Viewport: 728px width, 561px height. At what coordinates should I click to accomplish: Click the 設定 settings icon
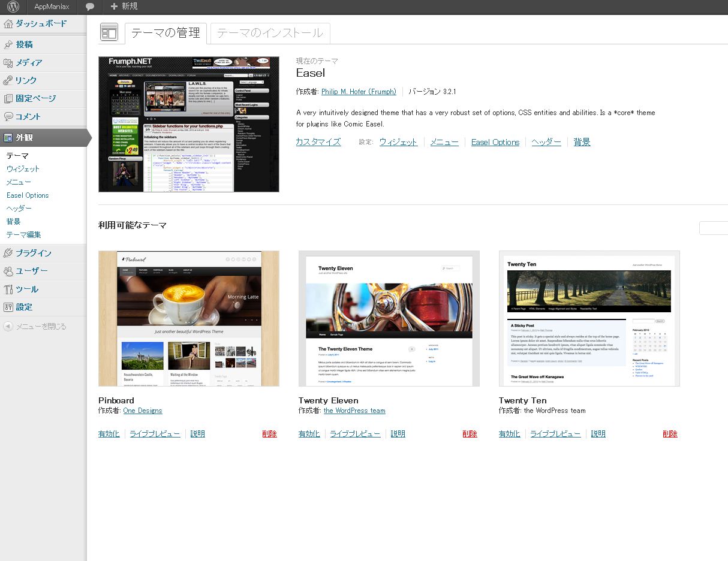(x=8, y=307)
